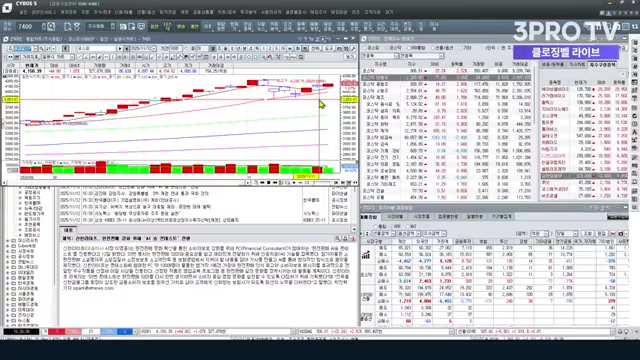The image size is (640, 360).
Task: Switch to 일별현황 tab in investor panel
Action: (x=475, y=217)
